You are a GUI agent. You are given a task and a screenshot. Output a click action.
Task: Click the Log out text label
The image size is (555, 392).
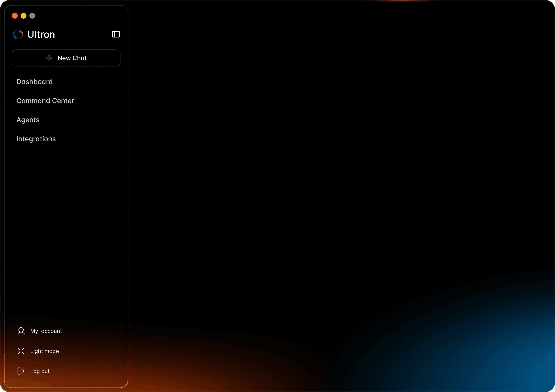pyautogui.click(x=40, y=371)
